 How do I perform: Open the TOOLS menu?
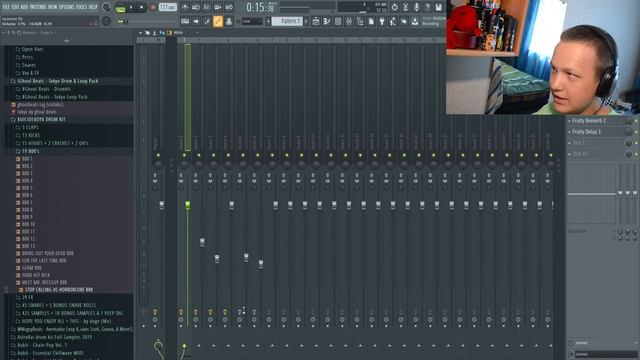(81, 7)
